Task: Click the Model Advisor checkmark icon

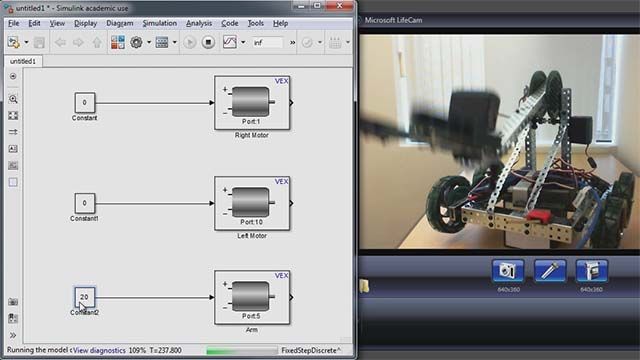Action: point(307,42)
